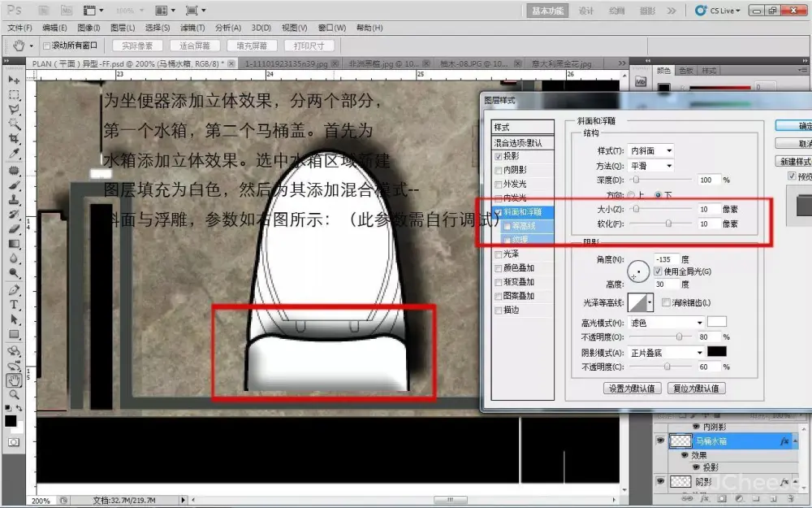Viewport: 812px width, 508px height.
Task: Switch to the 色板 (Swatches) panel tab
Action: pyautogui.click(x=686, y=71)
